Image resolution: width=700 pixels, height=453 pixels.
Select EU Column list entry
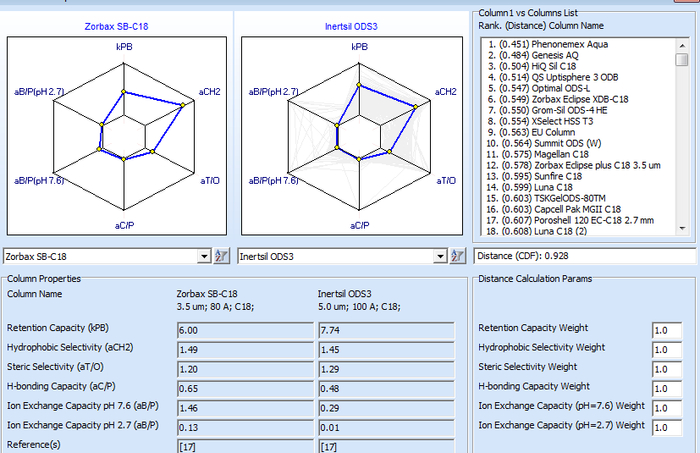531,132
